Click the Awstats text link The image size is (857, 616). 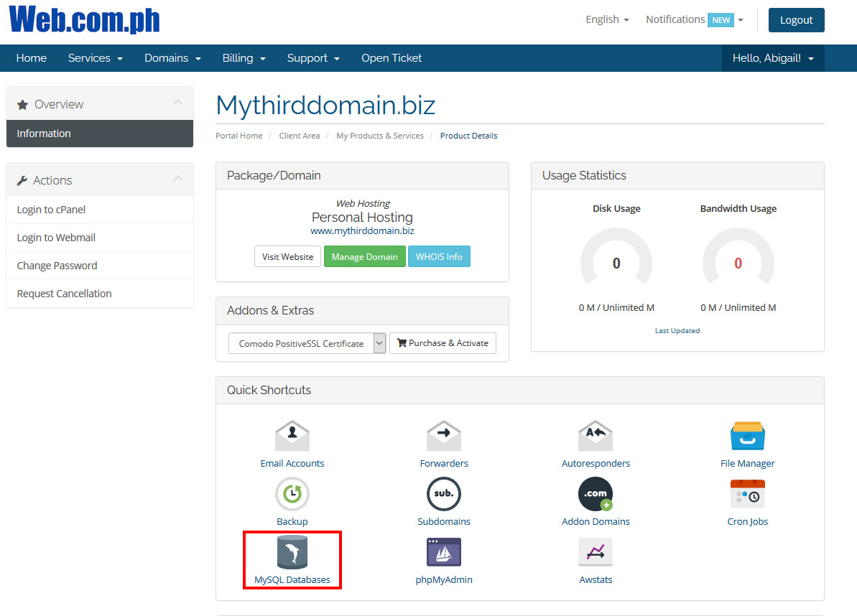click(x=596, y=580)
